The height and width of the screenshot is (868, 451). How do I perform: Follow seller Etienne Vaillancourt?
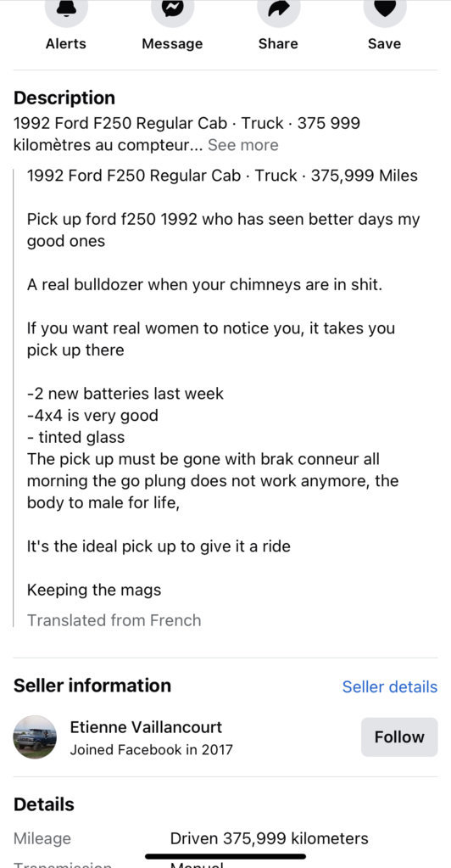point(399,736)
